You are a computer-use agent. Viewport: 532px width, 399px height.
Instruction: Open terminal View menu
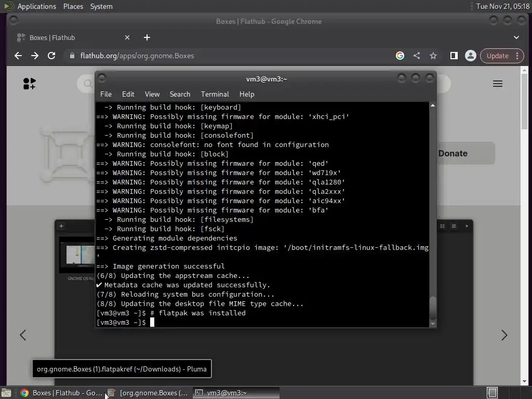[x=152, y=95]
